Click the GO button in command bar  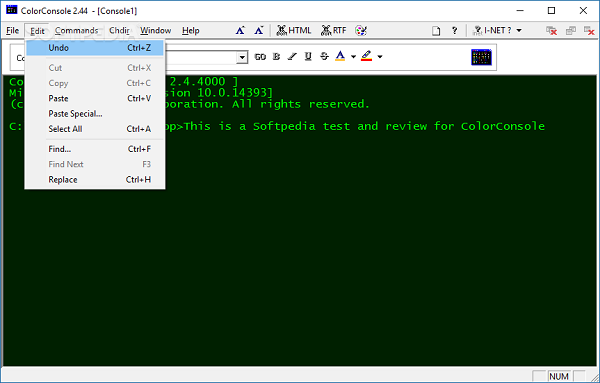(260, 57)
